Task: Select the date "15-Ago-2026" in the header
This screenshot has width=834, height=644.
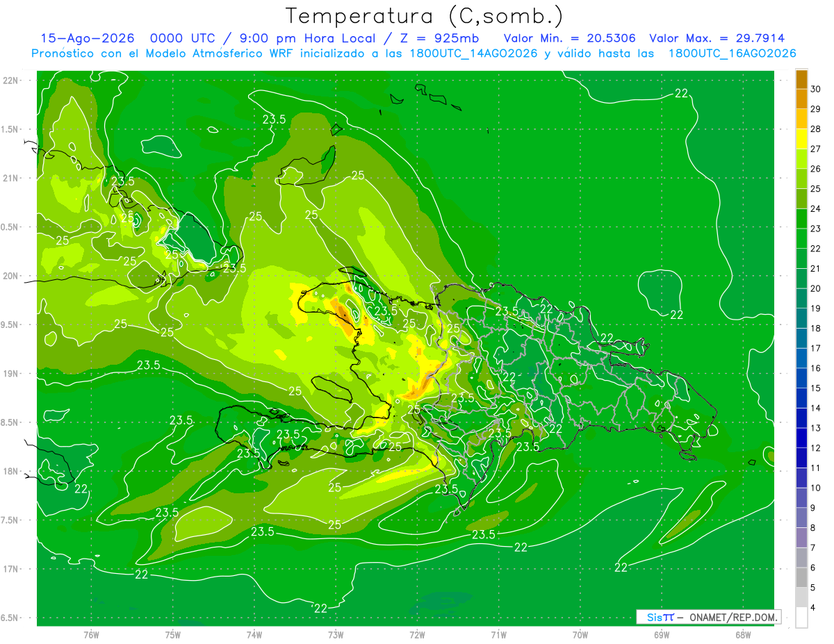Action: click(x=86, y=38)
